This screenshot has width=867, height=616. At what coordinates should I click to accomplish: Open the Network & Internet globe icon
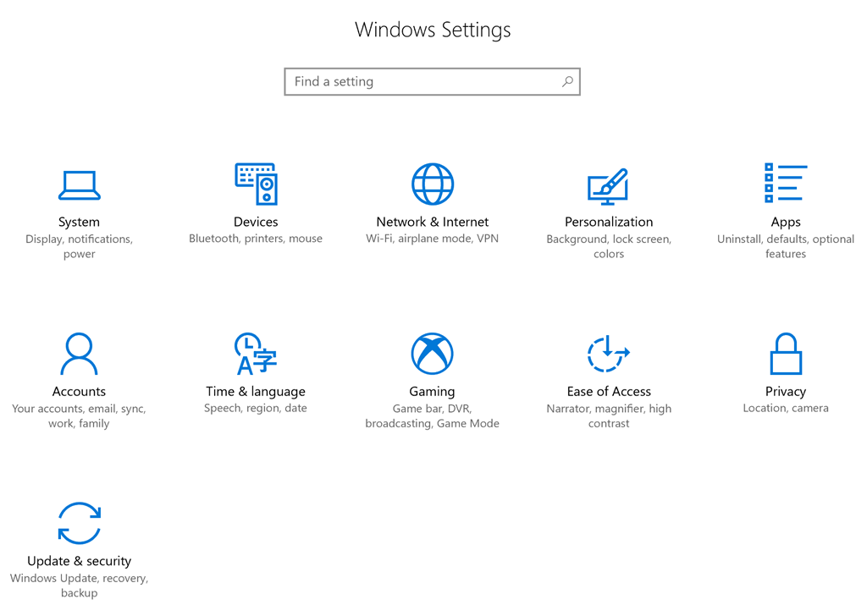[x=433, y=184]
